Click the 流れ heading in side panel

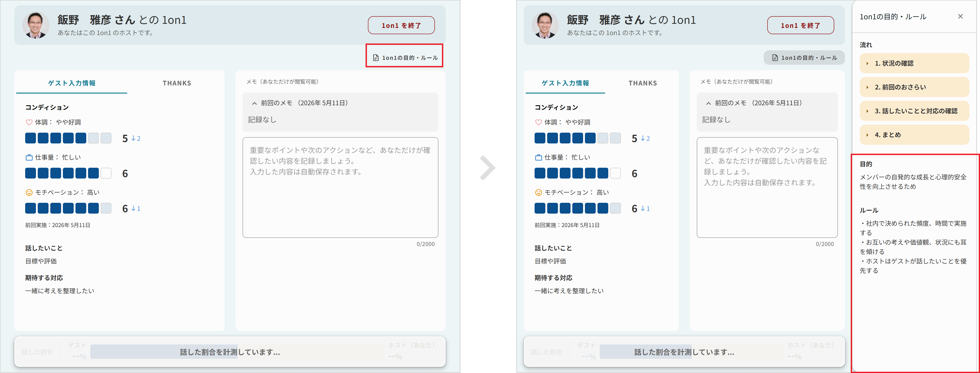(x=866, y=45)
